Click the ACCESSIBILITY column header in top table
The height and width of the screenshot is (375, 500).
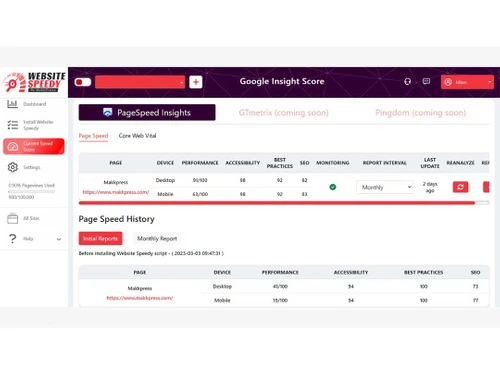pos(243,163)
